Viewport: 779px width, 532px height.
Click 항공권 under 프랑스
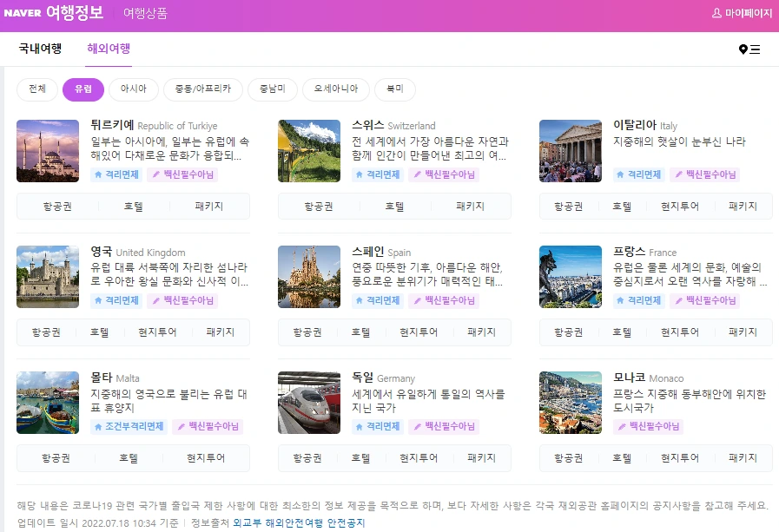click(x=568, y=332)
